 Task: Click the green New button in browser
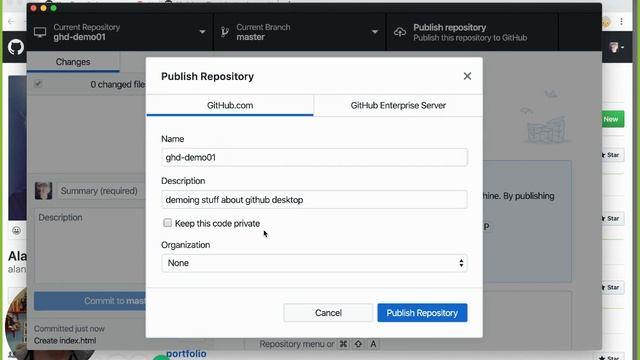[x=612, y=119]
